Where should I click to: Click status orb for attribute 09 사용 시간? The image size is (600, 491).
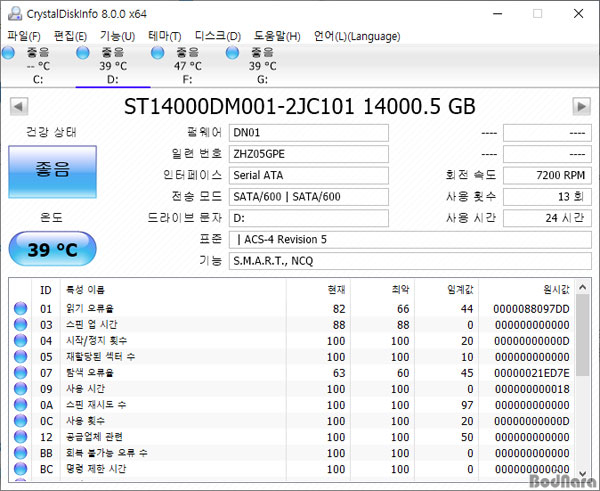point(21,389)
